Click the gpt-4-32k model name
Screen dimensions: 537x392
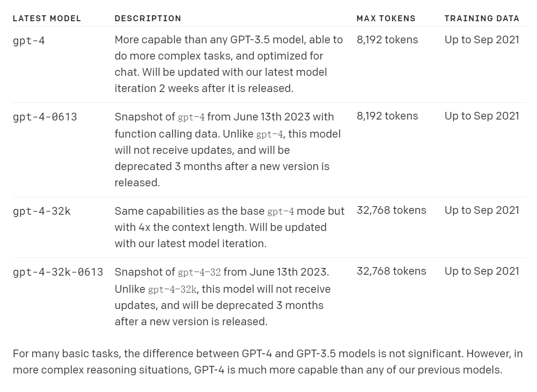(42, 211)
